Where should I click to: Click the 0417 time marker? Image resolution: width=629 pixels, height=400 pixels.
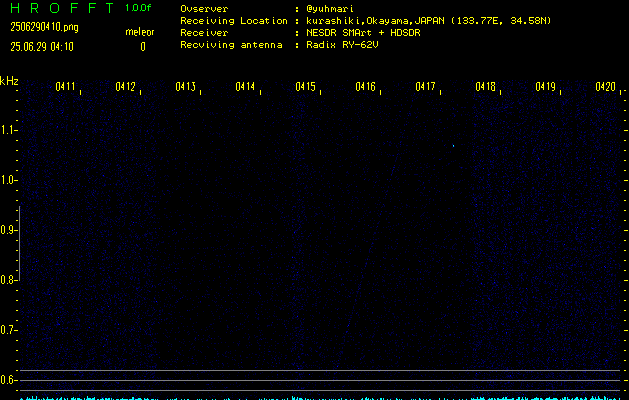click(x=425, y=87)
